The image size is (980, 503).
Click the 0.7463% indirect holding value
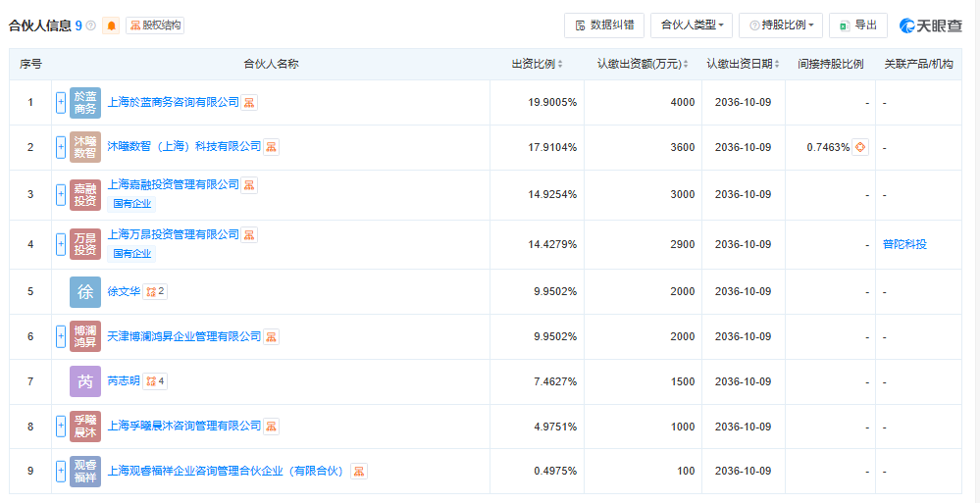(x=828, y=147)
